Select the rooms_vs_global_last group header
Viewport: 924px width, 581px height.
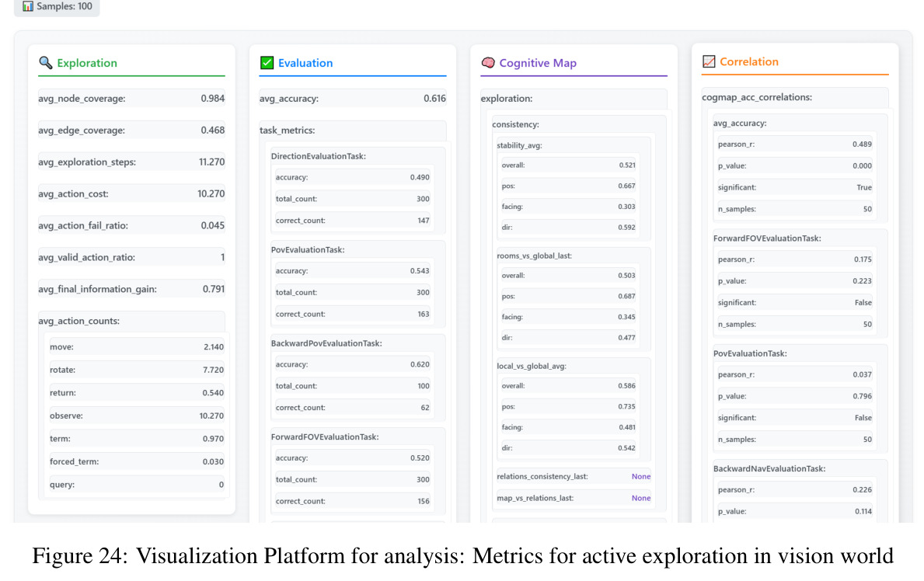[x=534, y=256]
